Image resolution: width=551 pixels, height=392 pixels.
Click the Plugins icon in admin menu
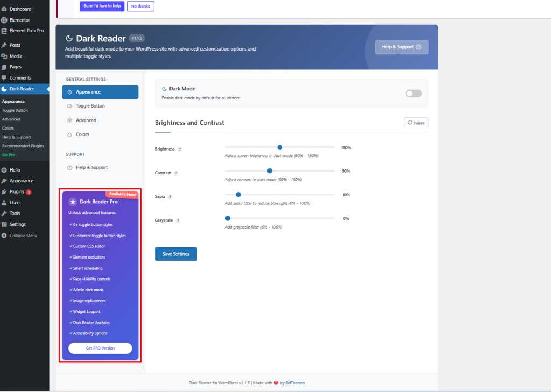(4, 192)
